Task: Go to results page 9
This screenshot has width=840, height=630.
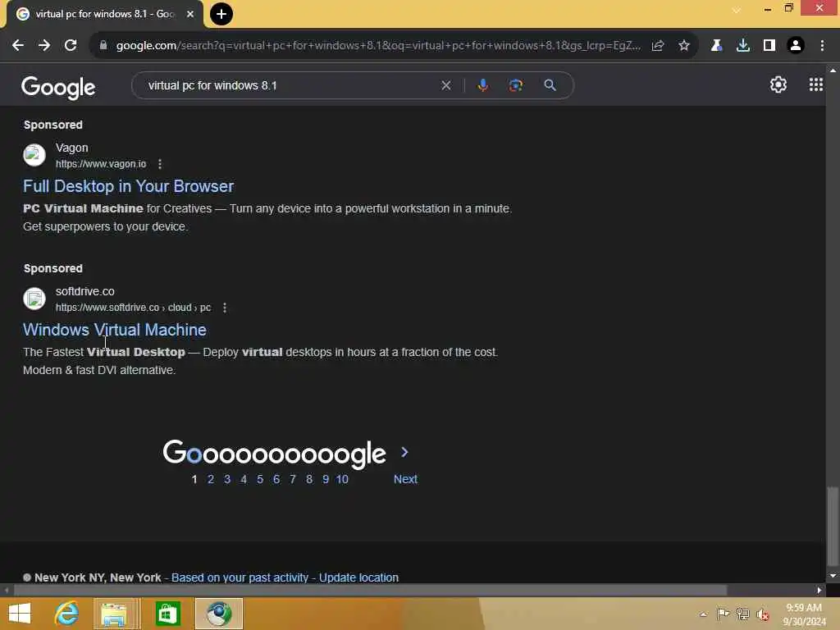Action: [326, 479]
